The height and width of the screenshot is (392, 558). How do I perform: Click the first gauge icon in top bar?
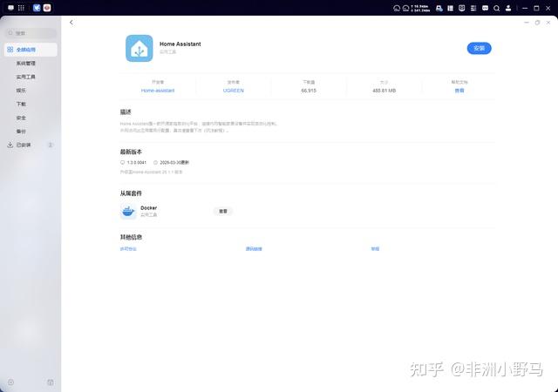pyautogui.click(x=397, y=8)
